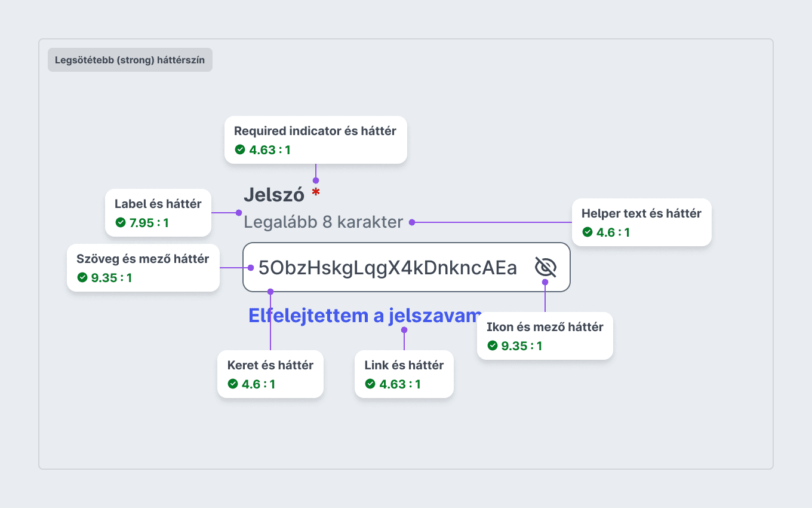The image size is (812, 508).
Task: Click the Required indicator és háttér title
Action: (x=315, y=131)
